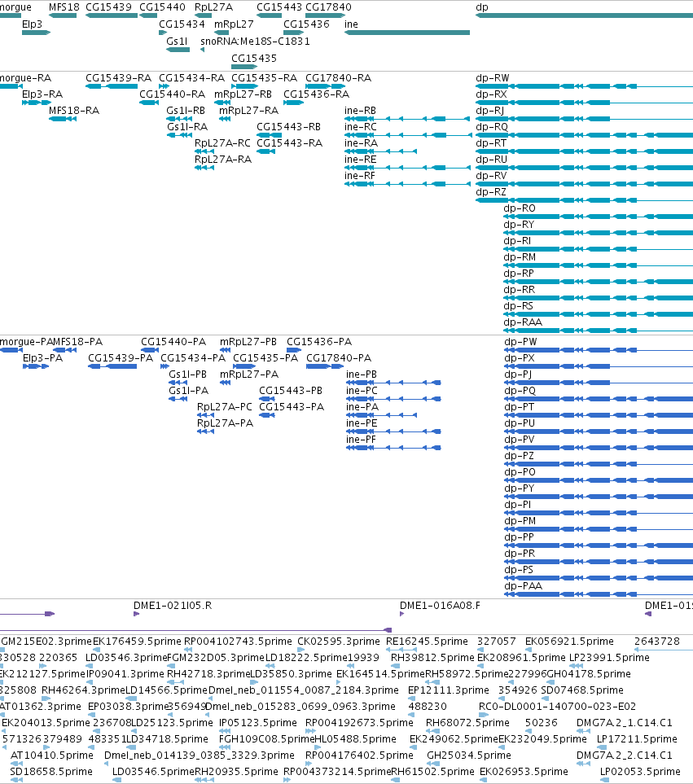Select EST RH68072.5prime
Image resolution: width=693 pixels, height=784 pixels.
tap(467, 722)
